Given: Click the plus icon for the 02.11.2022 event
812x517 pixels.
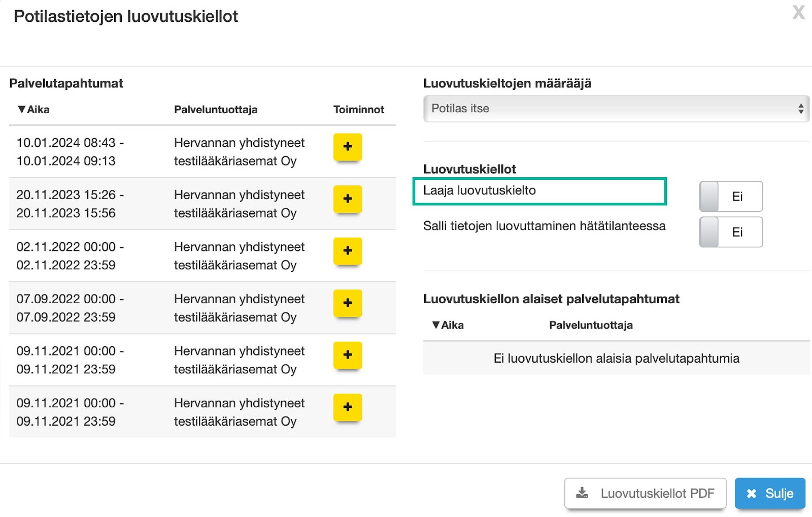Looking at the screenshot, I should click(347, 251).
